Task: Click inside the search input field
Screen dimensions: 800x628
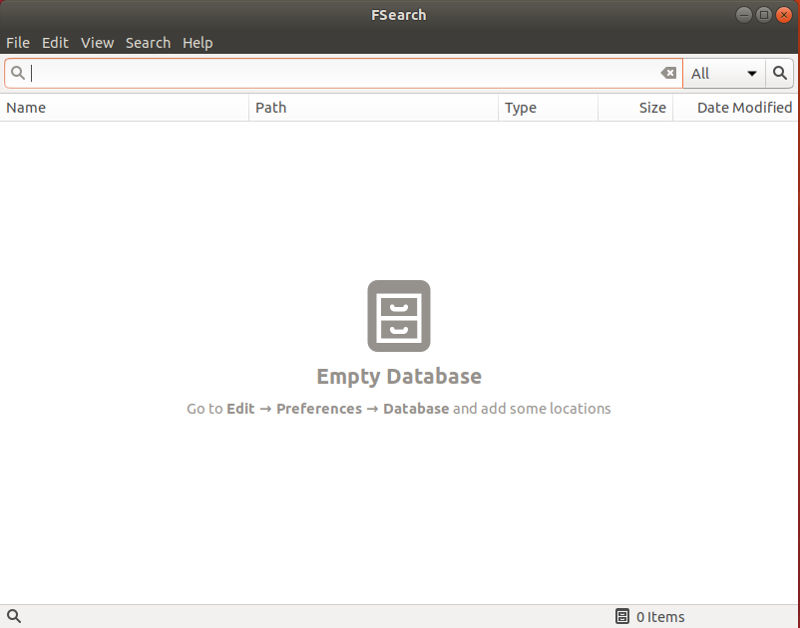Action: pos(300,73)
